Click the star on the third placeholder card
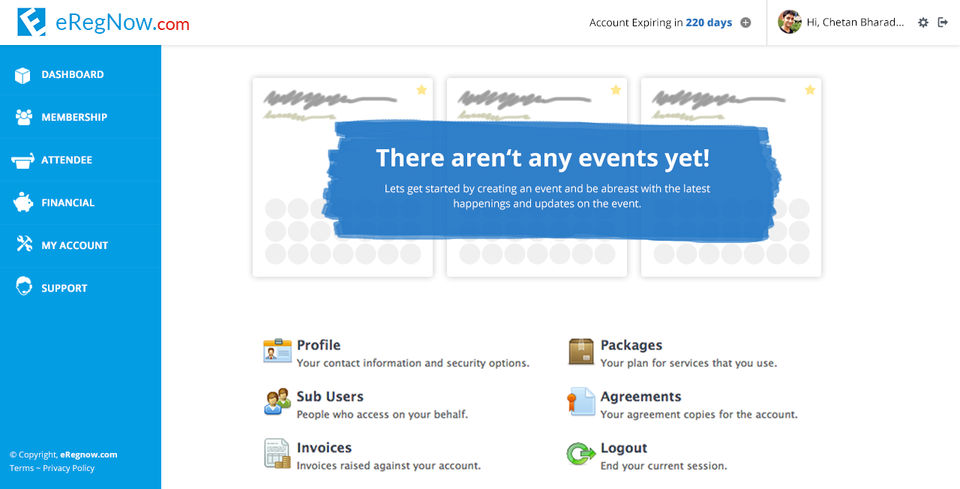 click(x=809, y=90)
